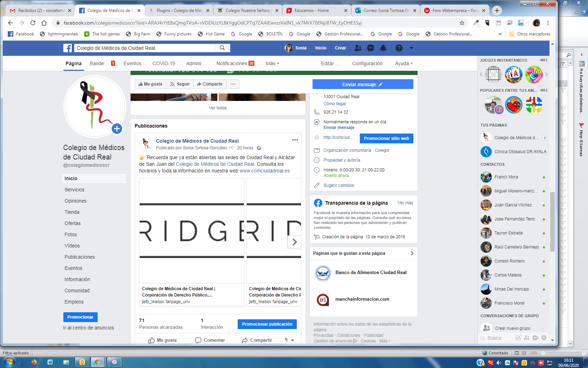Open the Candy Crush game icon
Screen dimensions: 588x368
pos(514,105)
